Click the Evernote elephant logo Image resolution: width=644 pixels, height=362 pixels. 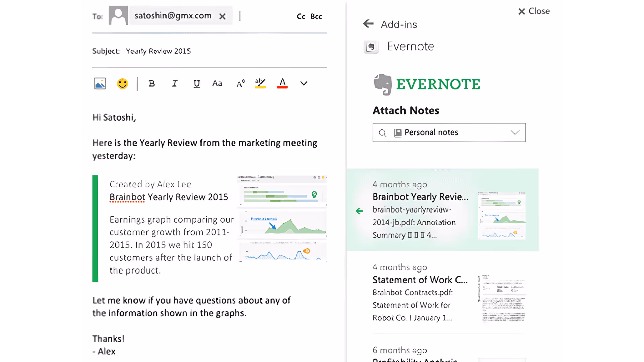383,84
